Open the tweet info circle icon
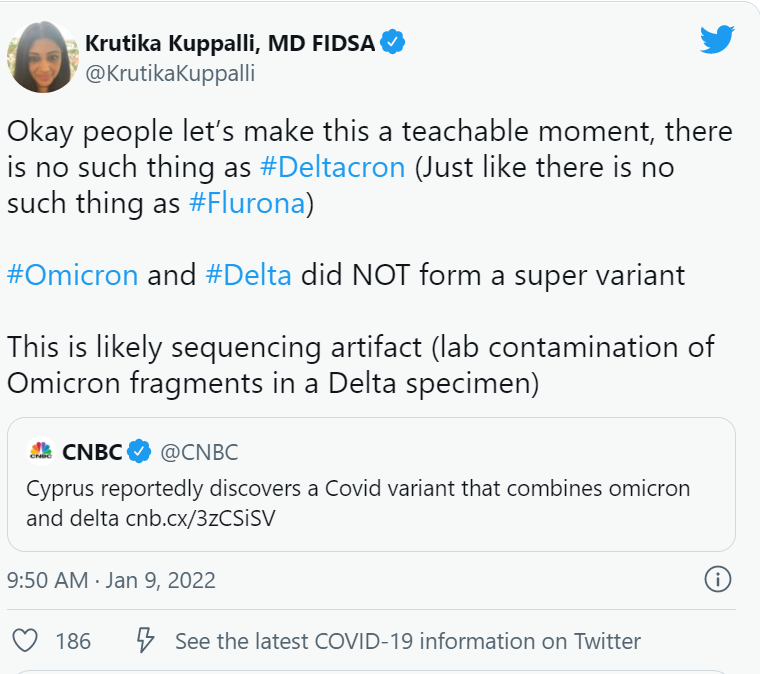The image size is (760, 674). pos(717,579)
